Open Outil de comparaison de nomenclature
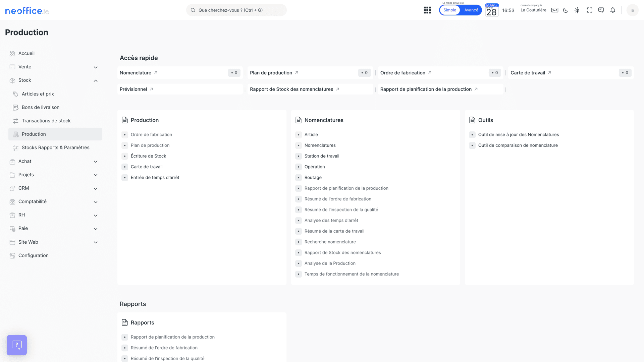 pyautogui.click(x=518, y=145)
